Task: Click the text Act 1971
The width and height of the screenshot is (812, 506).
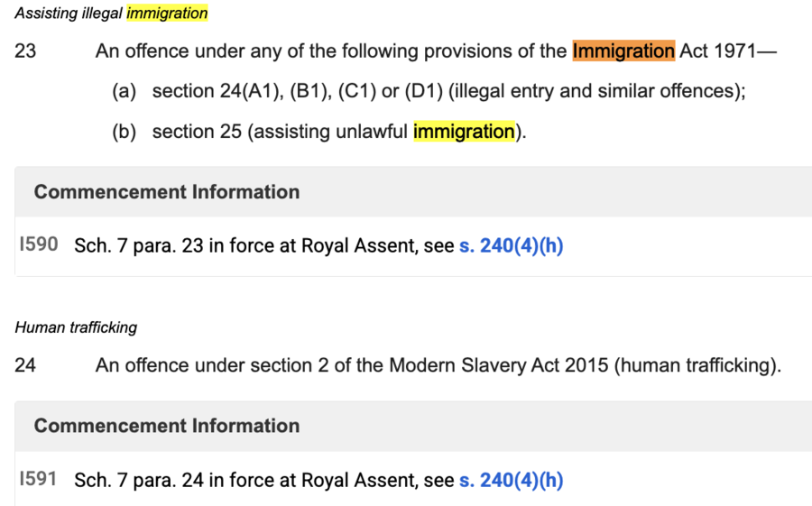Action: (x=717, y=51)
